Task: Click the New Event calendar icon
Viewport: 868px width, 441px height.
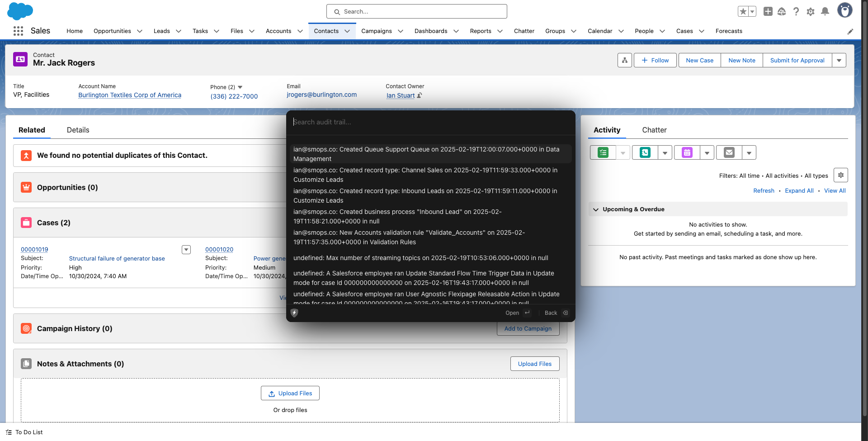Action: [687, 152]
